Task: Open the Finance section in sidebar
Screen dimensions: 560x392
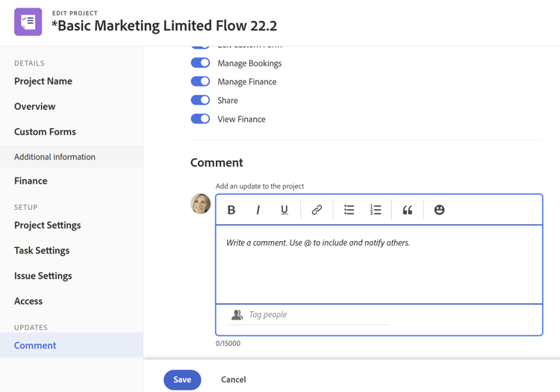Action: [31, 181]
